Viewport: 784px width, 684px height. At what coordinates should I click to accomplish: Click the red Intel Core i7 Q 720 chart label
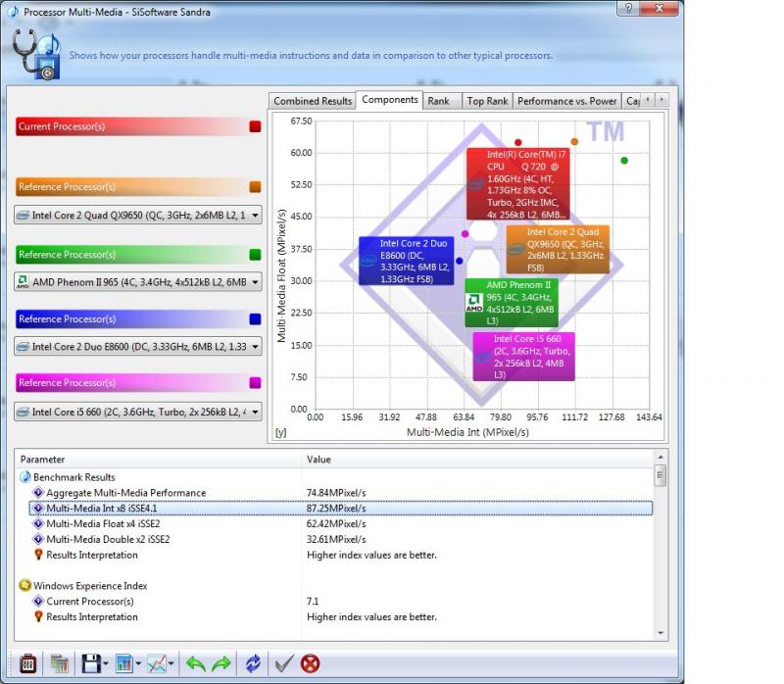(518, 184)
